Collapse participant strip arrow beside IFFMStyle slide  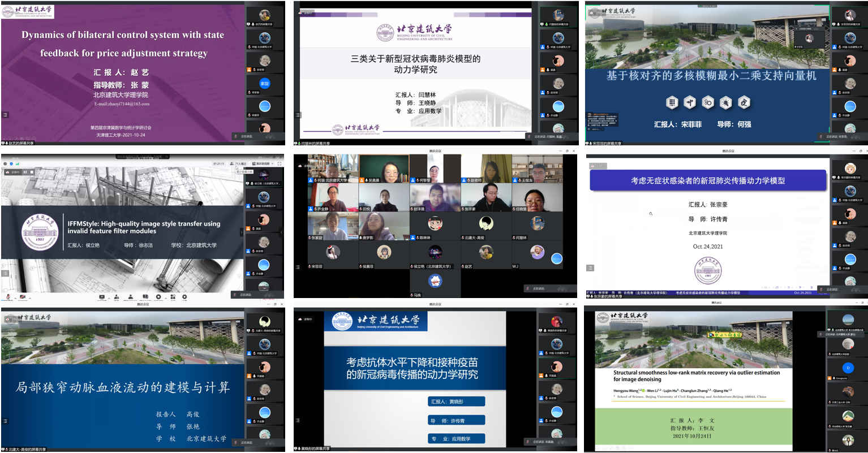pyautogui.click(x=242, y=232)
